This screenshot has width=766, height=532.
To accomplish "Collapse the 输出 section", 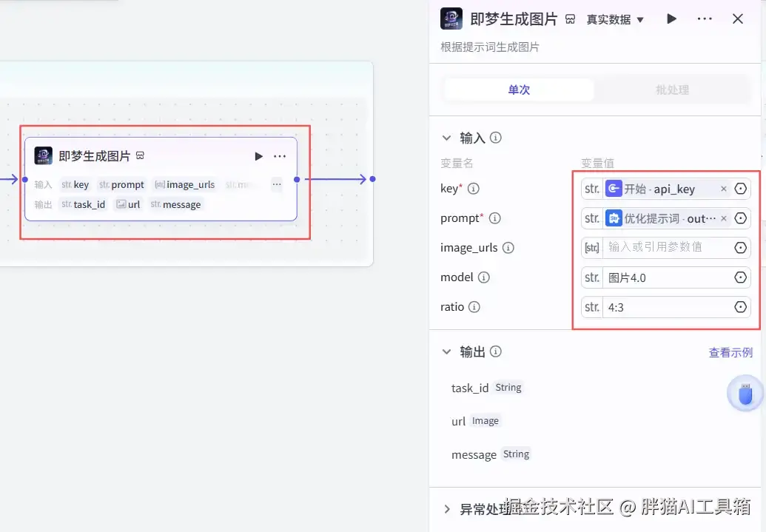I will tap(446, 351).
